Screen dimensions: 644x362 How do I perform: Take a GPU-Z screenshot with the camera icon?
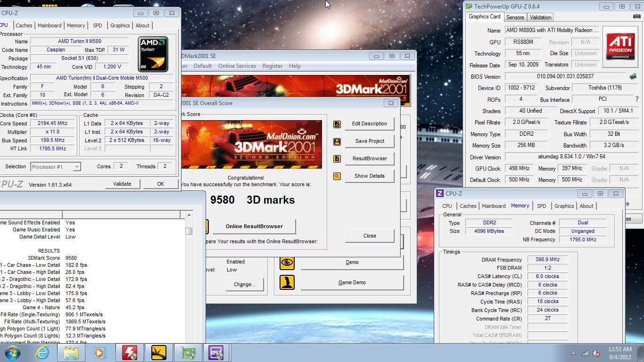point(636,16)
